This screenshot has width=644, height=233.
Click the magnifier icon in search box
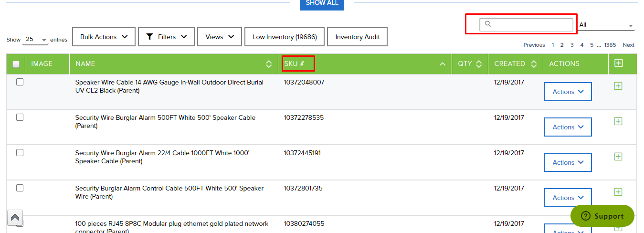(488, 24)
